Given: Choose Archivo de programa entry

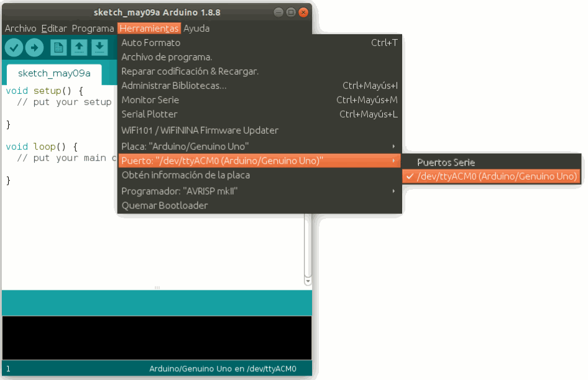Looking at the screenshot, I should (259, 57).
